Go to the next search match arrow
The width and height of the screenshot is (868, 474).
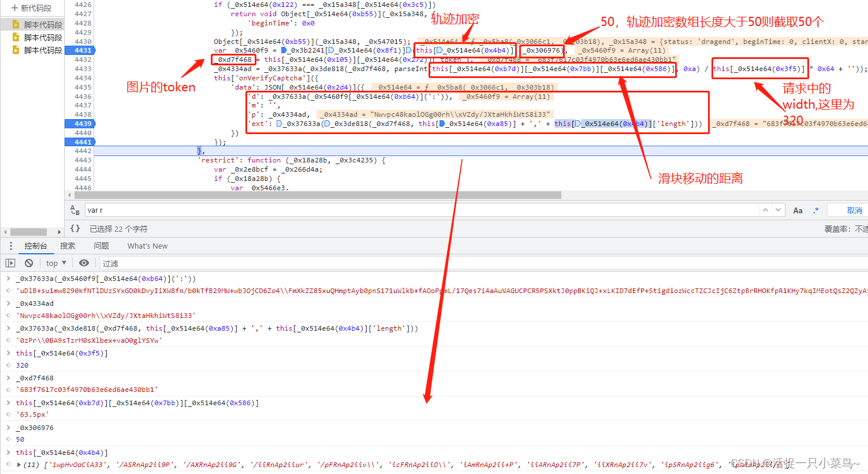778,210
